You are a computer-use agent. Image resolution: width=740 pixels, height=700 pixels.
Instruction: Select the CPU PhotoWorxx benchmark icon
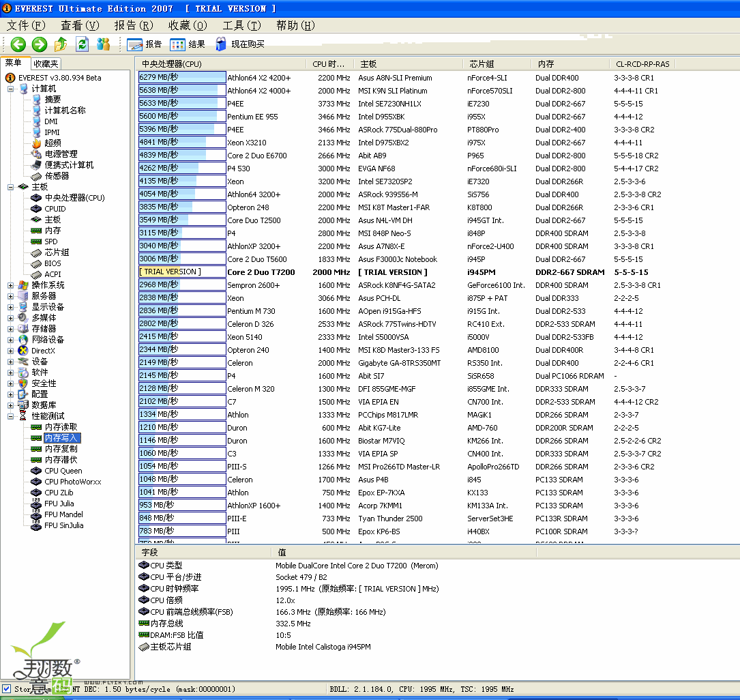[x=36, y=482]
